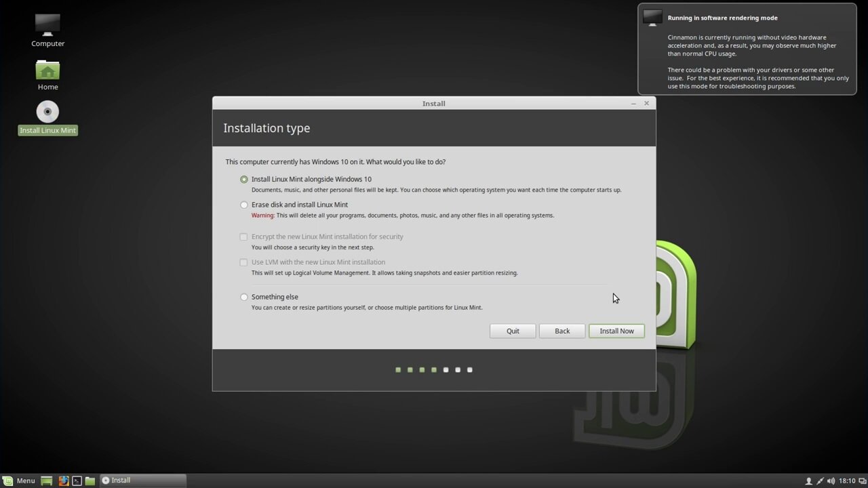Click the Show Desktop panel icon
The width and height of the screenshot is (868, 488).
click(x=47, y=481)
